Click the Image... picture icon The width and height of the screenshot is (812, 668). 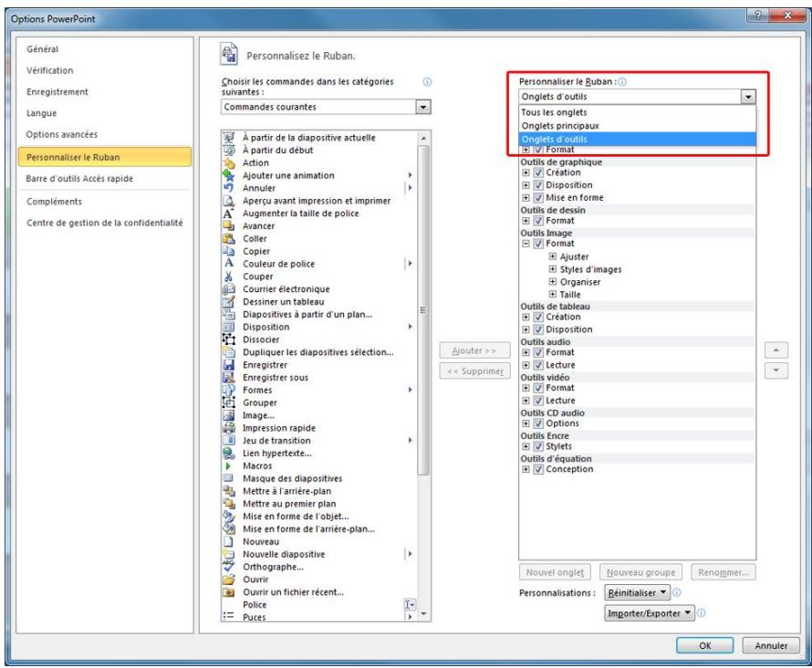click(228, 415)
